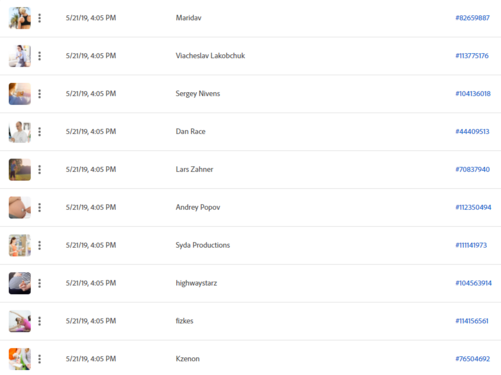The image size is (501, 375).
Task: Open the three-dot menu for Maridav row
Action: pyautogui.click(x=40, y=18)
